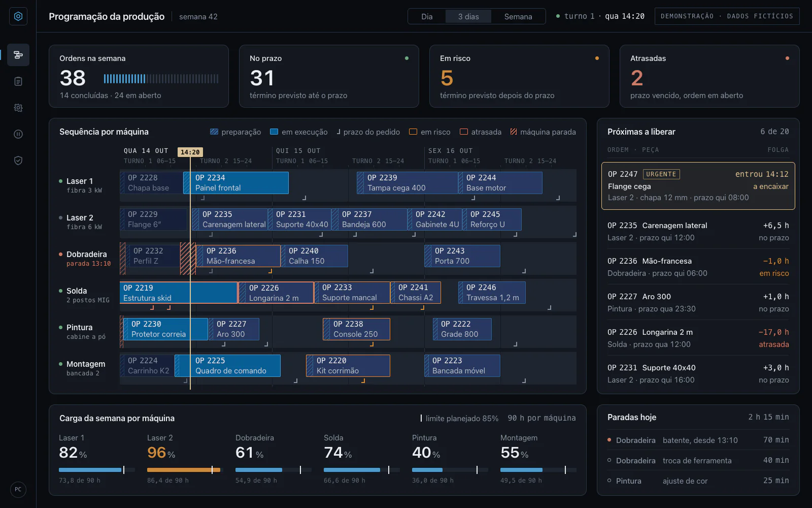Open the No prazo summary card

point(329,76)
